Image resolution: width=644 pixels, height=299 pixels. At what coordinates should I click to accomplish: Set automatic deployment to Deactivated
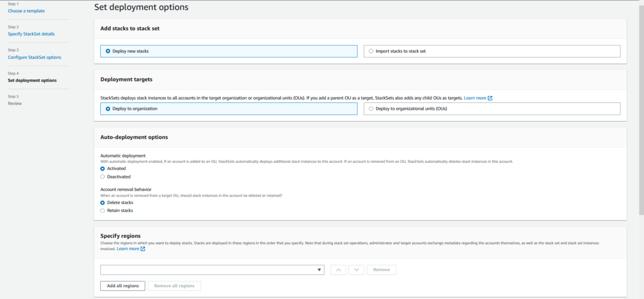(115, 176)
